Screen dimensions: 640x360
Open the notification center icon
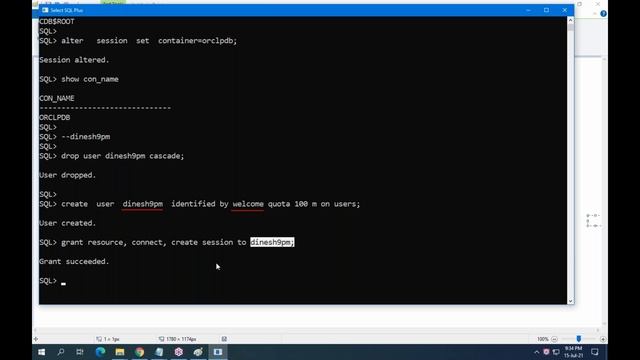[595, 352]
